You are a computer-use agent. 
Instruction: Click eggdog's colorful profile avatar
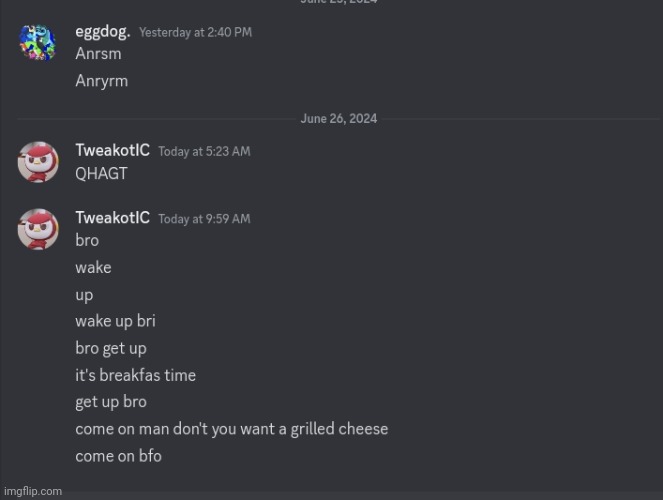(38, 43)
